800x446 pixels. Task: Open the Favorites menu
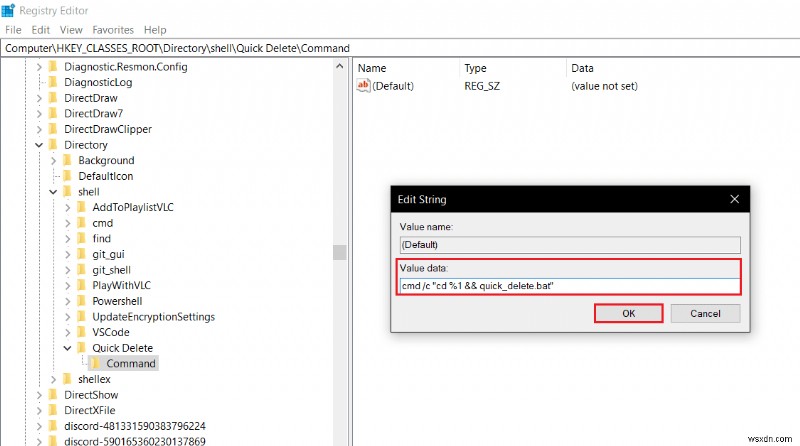click(x=113, y=30)
